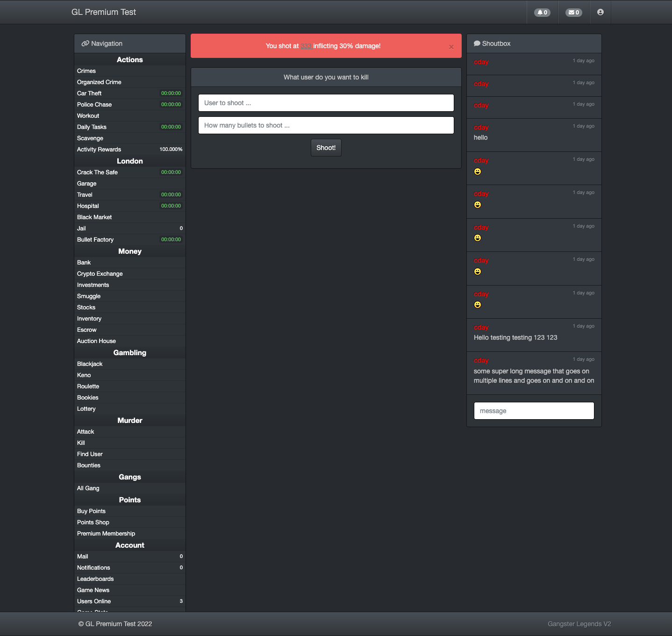The width and height of the screenshot is (672, 636).
Task: Click the user profile icon in header
Action: pyautogui.click(x=600, y=12)
